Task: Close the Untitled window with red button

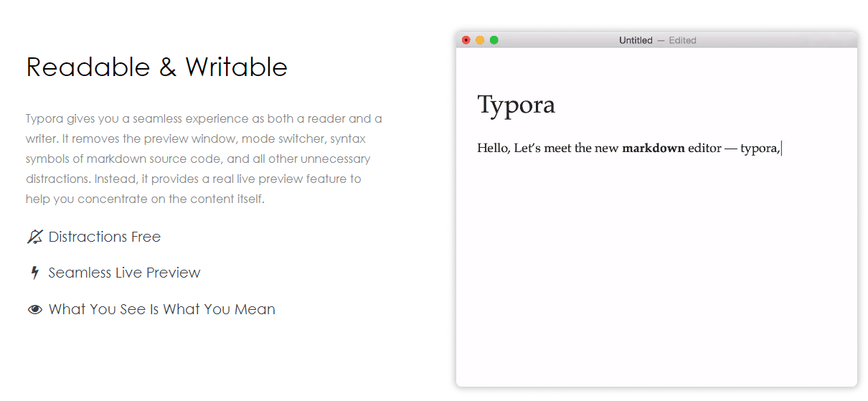Action: [466, 40]
